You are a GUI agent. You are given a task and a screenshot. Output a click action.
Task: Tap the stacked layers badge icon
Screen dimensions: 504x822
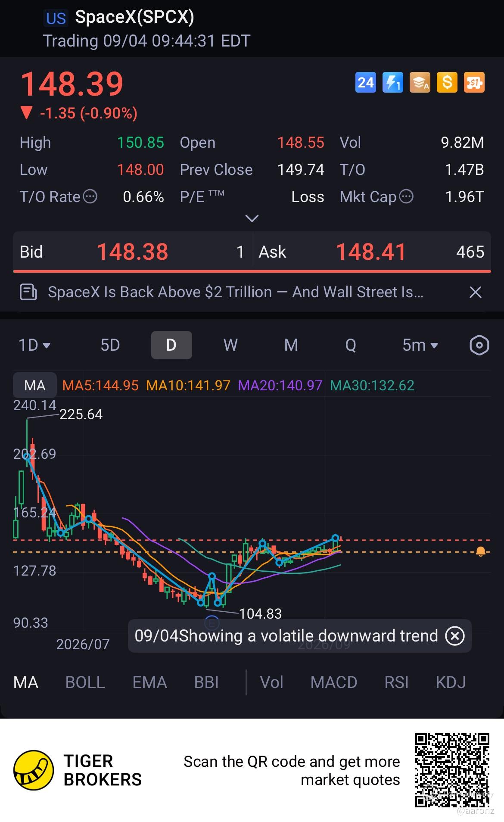point(420,82)
